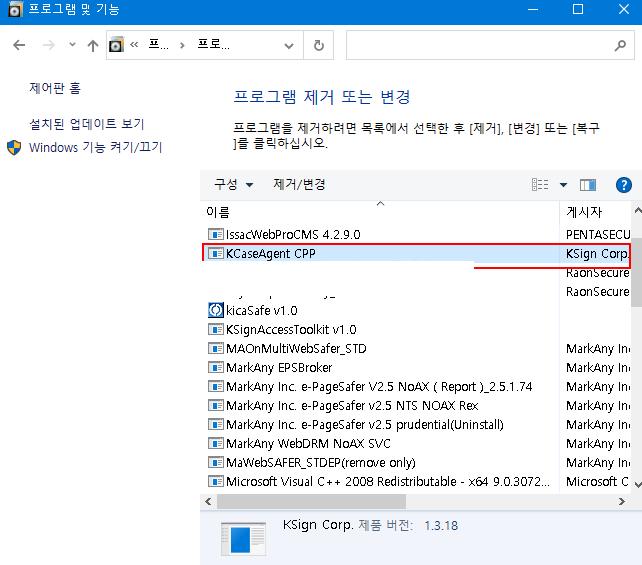Screen dimensions: 642x565
Task: Open Windows 기능 켜기/끄기 link
Action: tap(95, 147)
